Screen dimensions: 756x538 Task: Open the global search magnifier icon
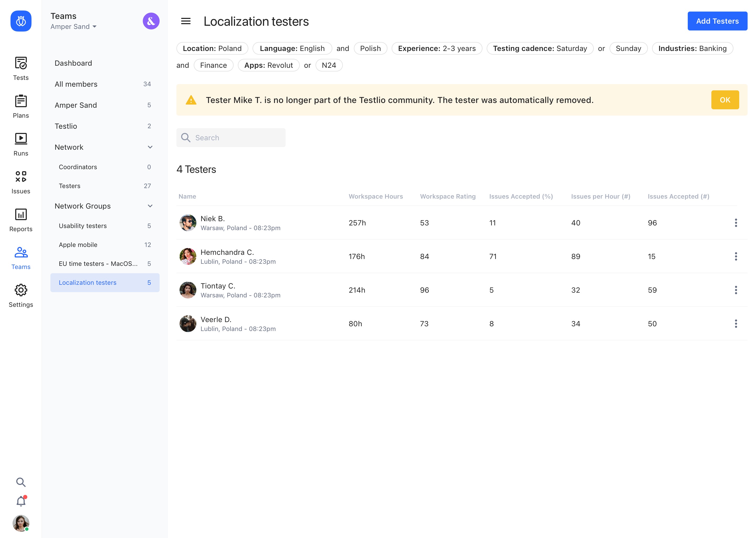[x=21, y=482]
